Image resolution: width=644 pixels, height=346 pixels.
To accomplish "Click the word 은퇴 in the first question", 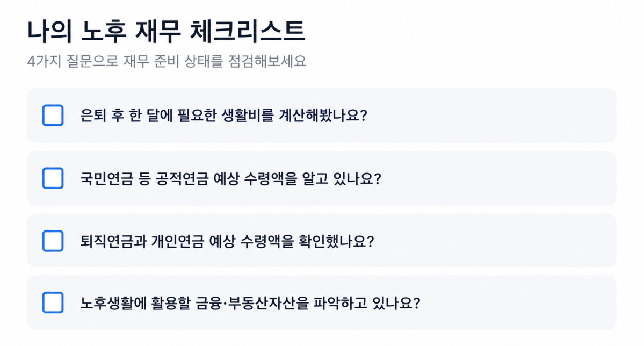I will coord(93,115).
